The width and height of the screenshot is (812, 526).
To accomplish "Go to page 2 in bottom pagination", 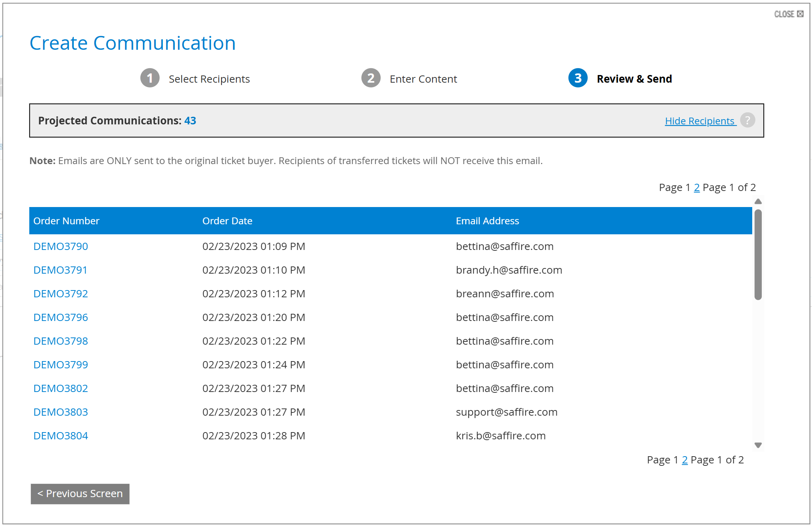I will (x=685, y=460).
